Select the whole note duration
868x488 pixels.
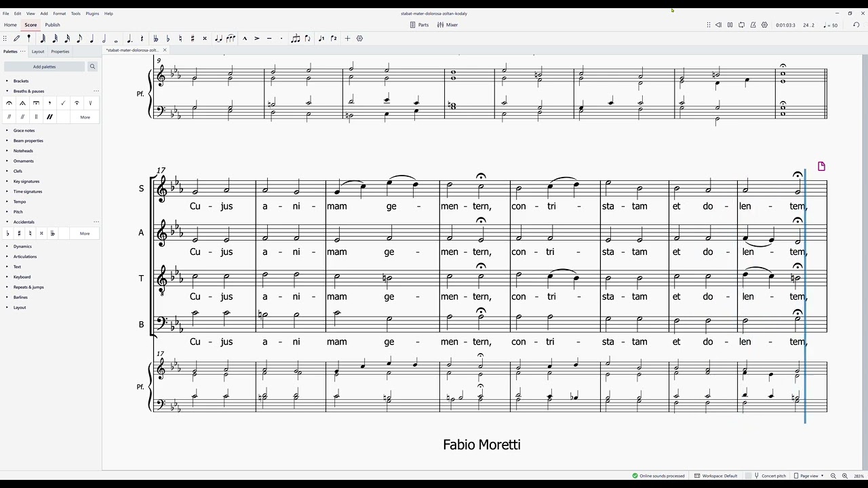point(116,40)
